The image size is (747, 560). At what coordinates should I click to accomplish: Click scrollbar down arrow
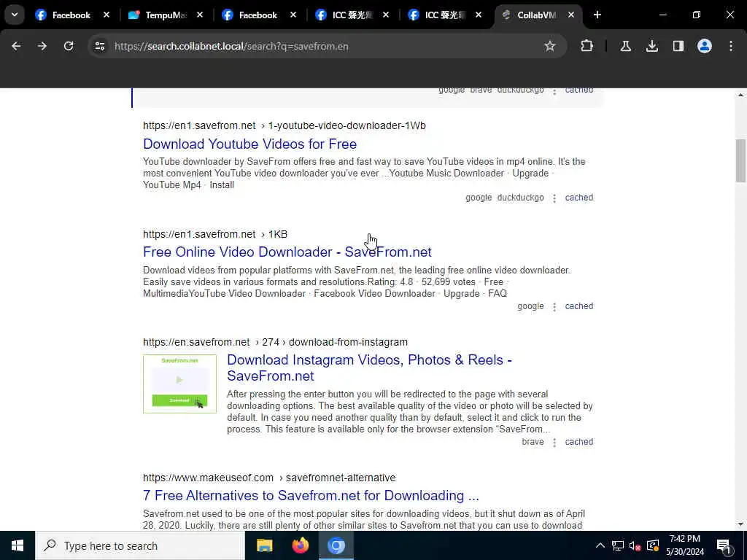click(740, 525)
